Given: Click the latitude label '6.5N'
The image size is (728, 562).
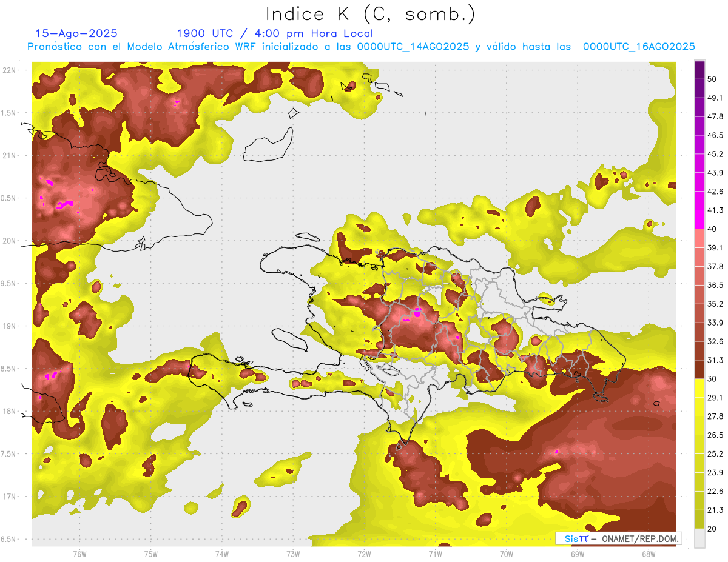Looking at the screenshot, I should 9,539.
